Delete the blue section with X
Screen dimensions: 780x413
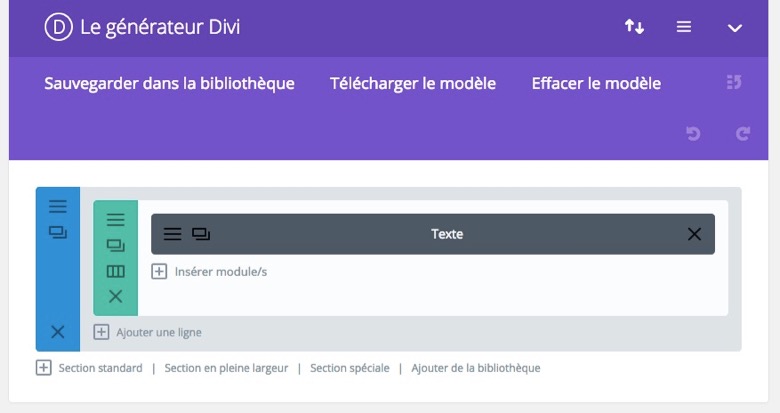point(58,331)
